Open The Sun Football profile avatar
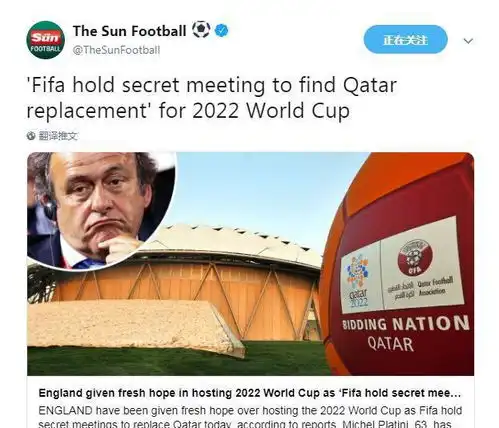Screen dimensions: 499x428 coord(46,40)
